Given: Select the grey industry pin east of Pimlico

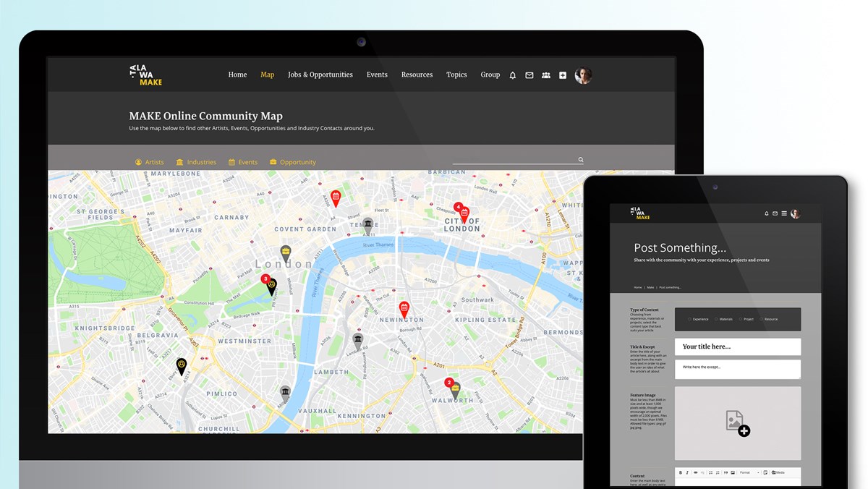Looking at the screenshot, I should click(x=285, y=394).
